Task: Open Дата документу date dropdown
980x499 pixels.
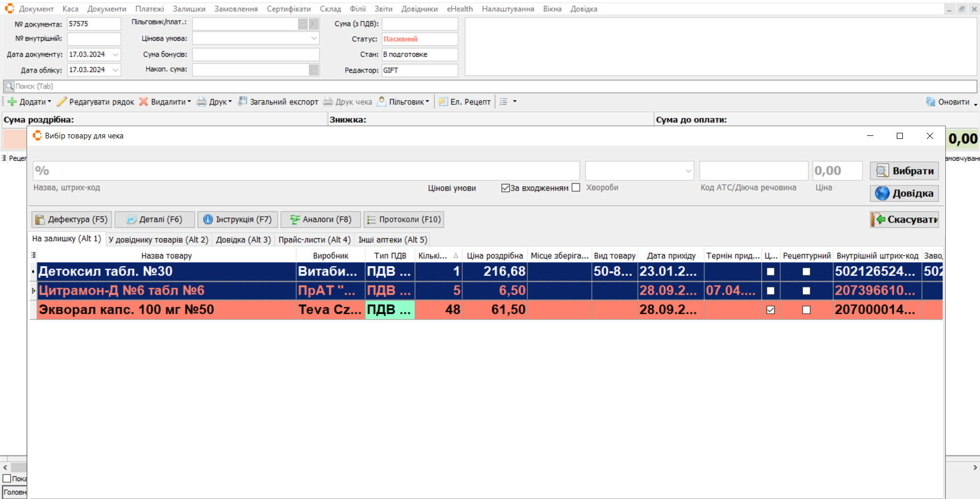Action: pyautogui.click(x=115, y=54)
